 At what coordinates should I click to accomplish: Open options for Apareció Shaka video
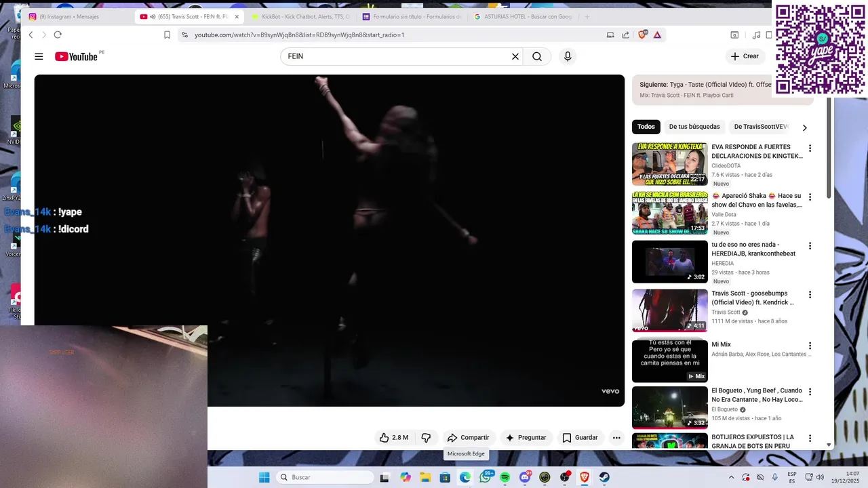tap(809, 197)
